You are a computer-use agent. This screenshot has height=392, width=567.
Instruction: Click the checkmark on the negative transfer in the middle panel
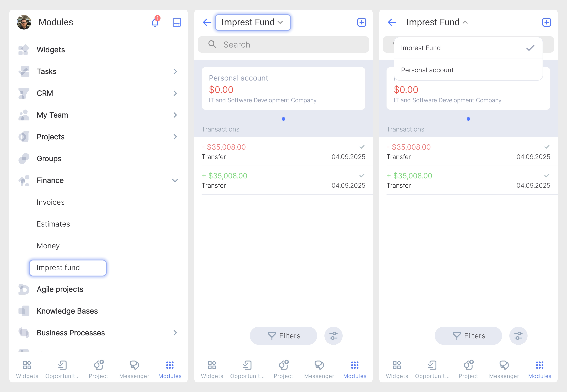pyautogui.click(x=362, y=147)
